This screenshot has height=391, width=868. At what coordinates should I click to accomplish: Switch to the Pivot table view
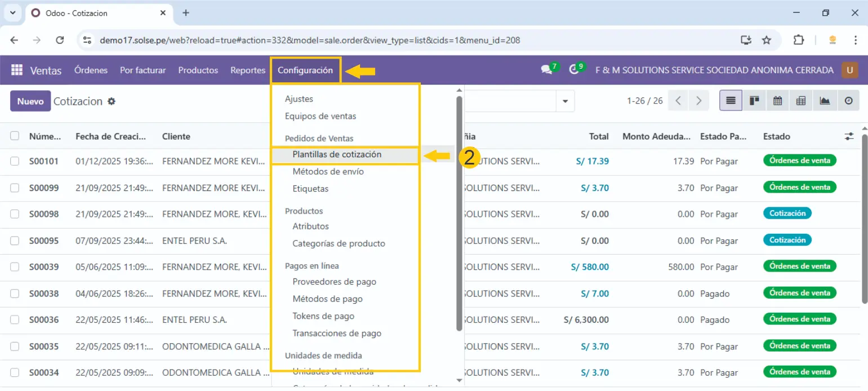(x=801, y=101)
